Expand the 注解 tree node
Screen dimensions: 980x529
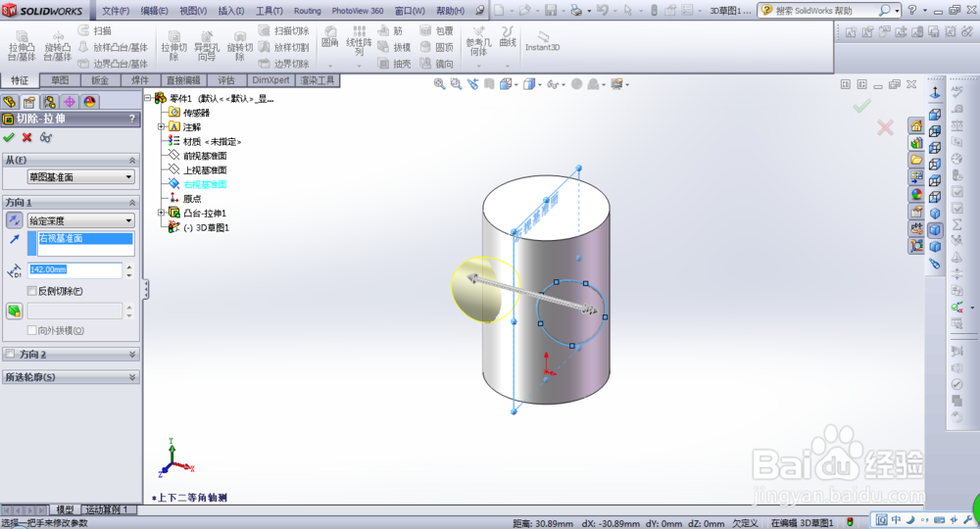(162, 126)
